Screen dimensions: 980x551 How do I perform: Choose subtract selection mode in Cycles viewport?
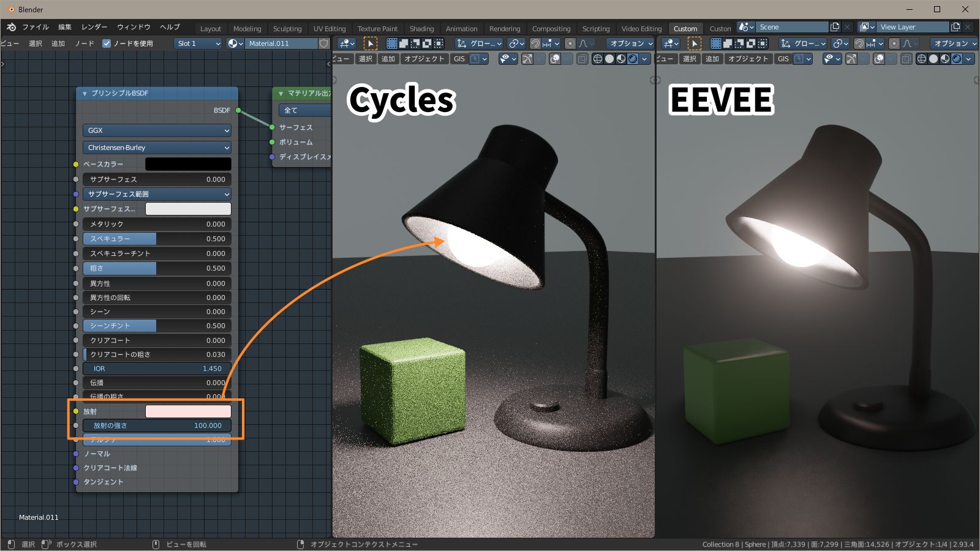click(415, 43)
